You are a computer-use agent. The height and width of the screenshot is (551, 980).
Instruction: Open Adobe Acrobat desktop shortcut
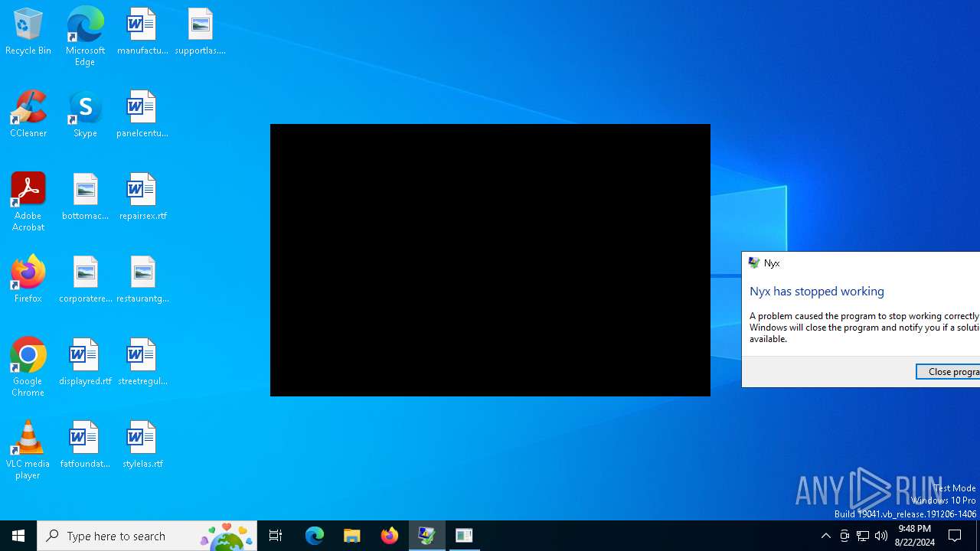[28, 202]
